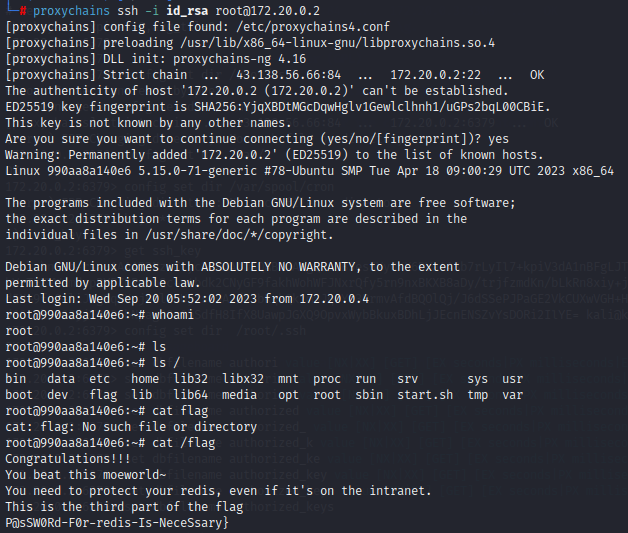The height and width of the screenshot is (533, 628).
Task: Click the 'data' directory in listing
Action: click(x=61, y=379)
